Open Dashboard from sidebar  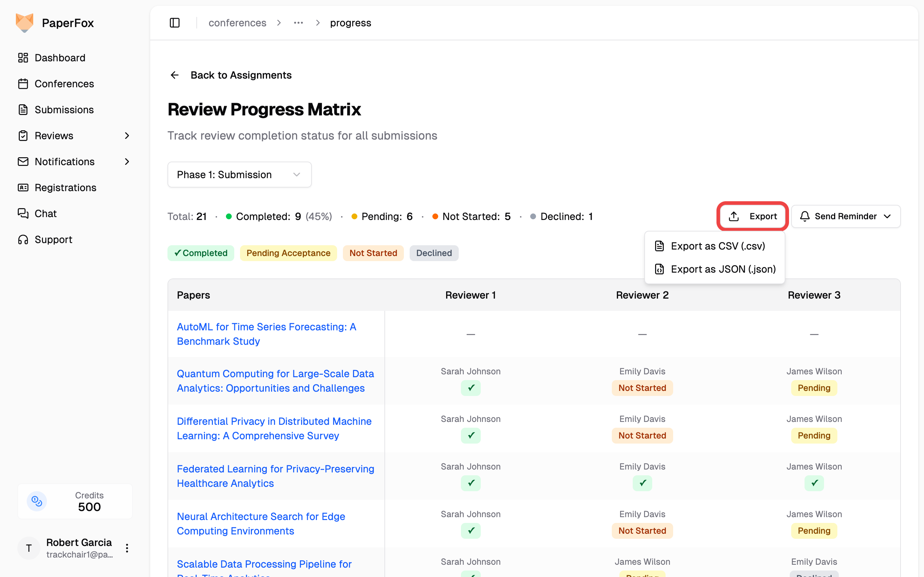coord(60,58)
